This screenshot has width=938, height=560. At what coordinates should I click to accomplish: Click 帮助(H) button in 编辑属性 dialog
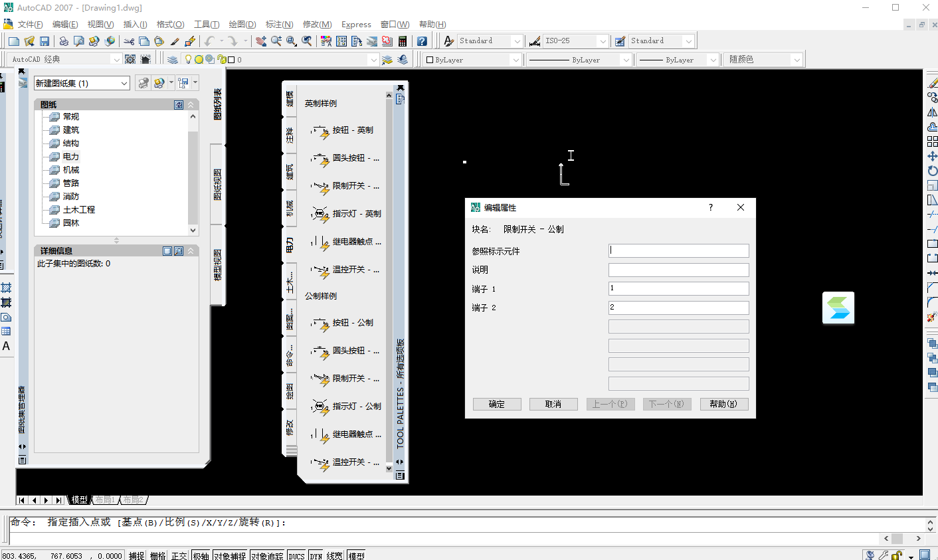(724, 404)
